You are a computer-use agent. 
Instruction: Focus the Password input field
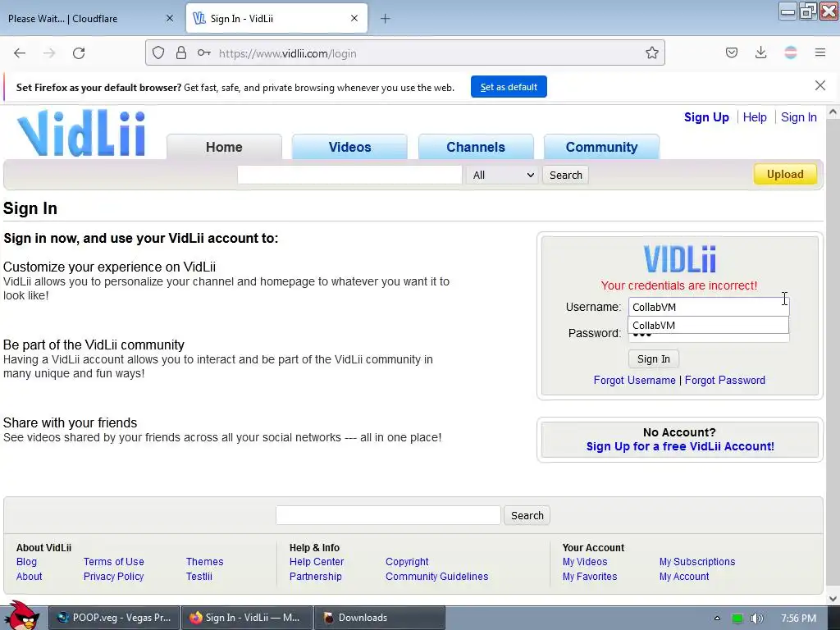point(708,337)
